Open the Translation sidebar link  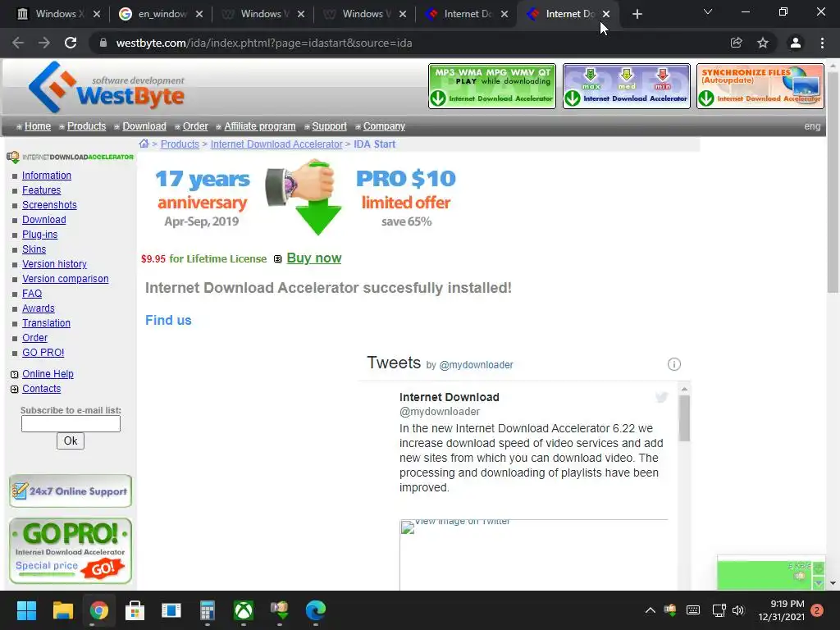[46, 323]
